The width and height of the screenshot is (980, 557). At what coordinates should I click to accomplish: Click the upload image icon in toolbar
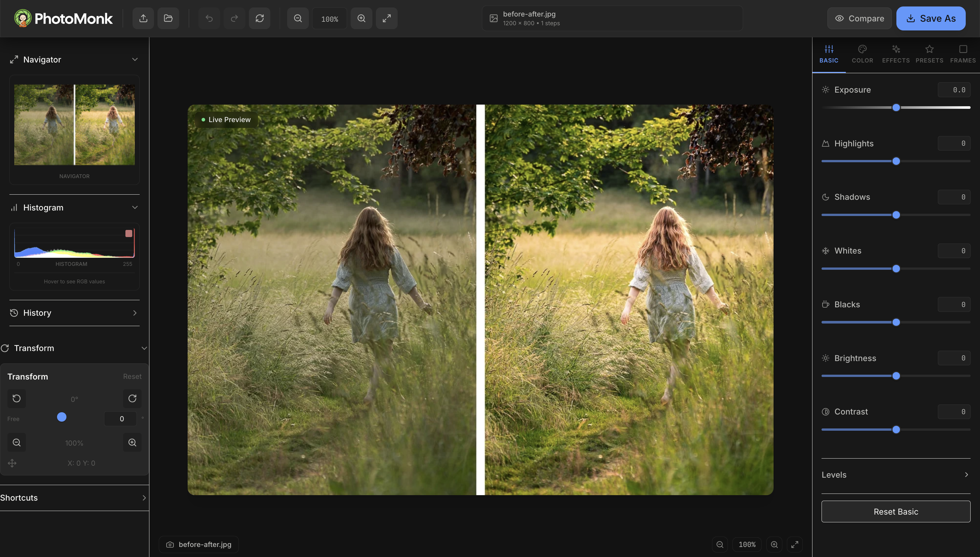click(143, 18)
